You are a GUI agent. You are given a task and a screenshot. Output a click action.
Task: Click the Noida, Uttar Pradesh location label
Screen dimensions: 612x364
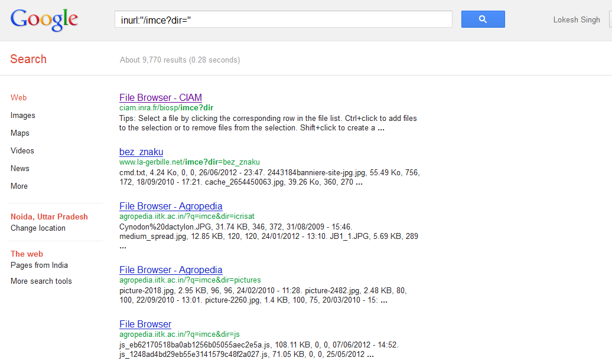pos(49,217)
